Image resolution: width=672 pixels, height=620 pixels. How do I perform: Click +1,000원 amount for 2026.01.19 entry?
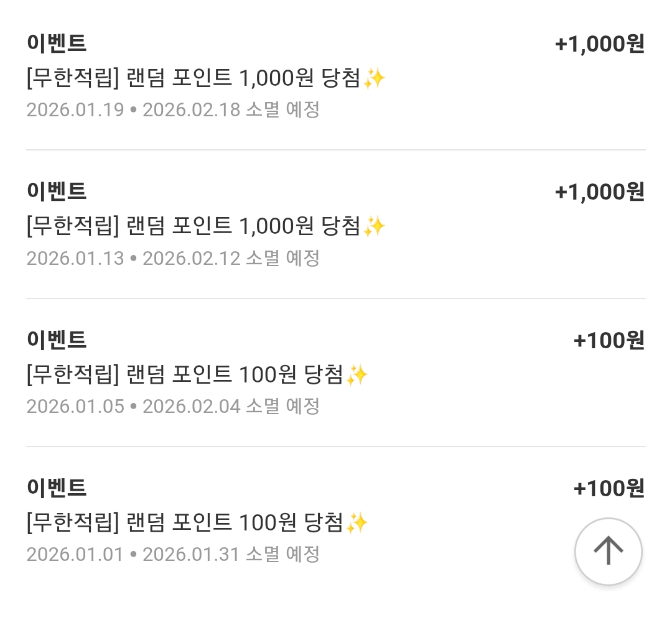point(599,44)
